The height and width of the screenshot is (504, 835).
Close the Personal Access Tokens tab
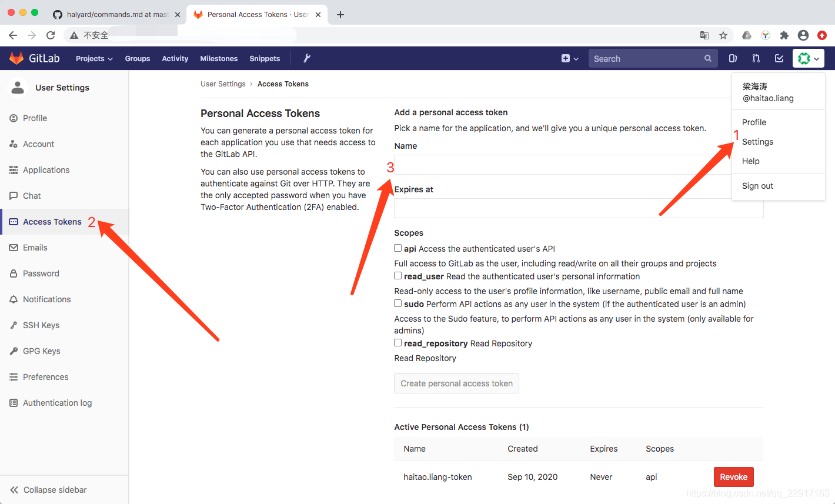click(x=318, y=15)
